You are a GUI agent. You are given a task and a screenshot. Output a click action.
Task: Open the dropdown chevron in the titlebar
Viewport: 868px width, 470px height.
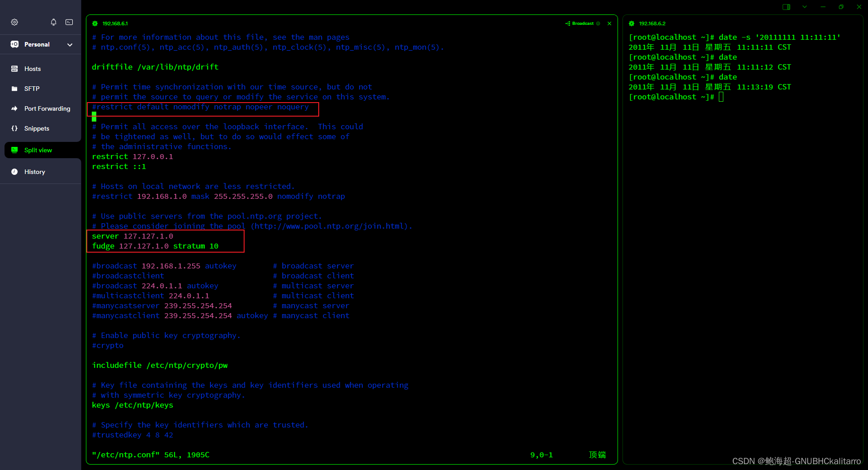point(804,7)
